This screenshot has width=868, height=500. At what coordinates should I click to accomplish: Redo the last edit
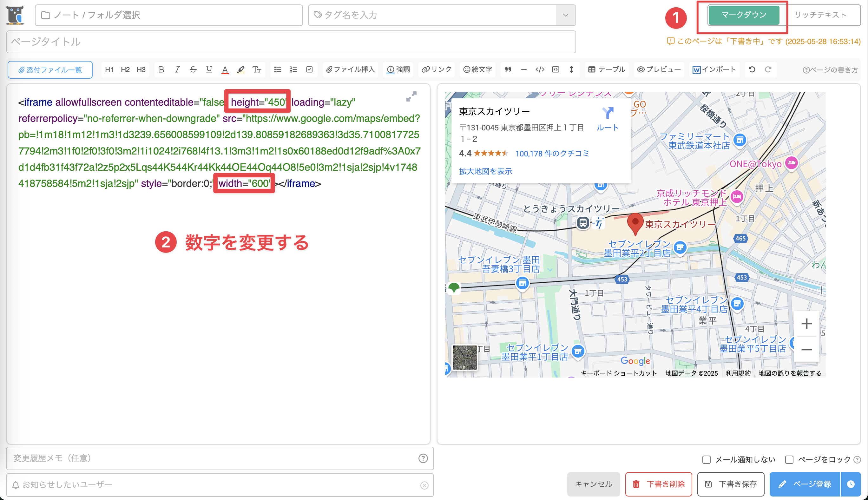[x=768, y=70]
